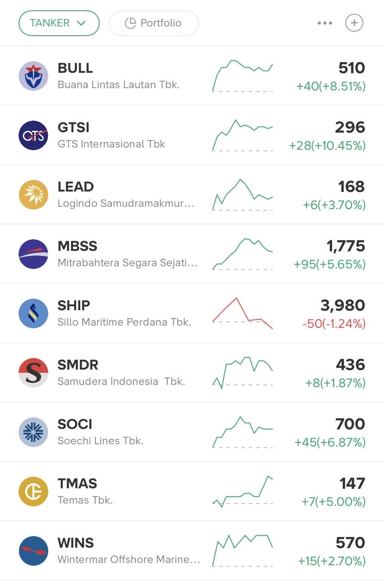Image resolution: width=384 pixels, height=588 pixels.
Task: Click the MBSS company logo
Action: (x=33, y=254)
